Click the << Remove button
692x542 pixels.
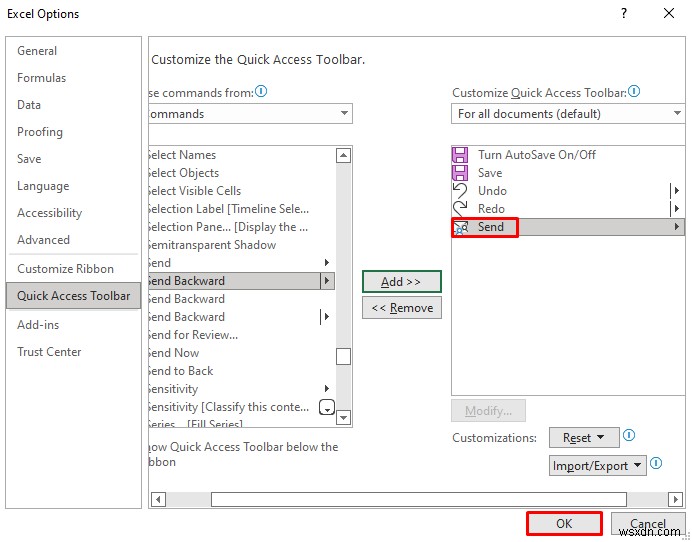tap(401, 308)
